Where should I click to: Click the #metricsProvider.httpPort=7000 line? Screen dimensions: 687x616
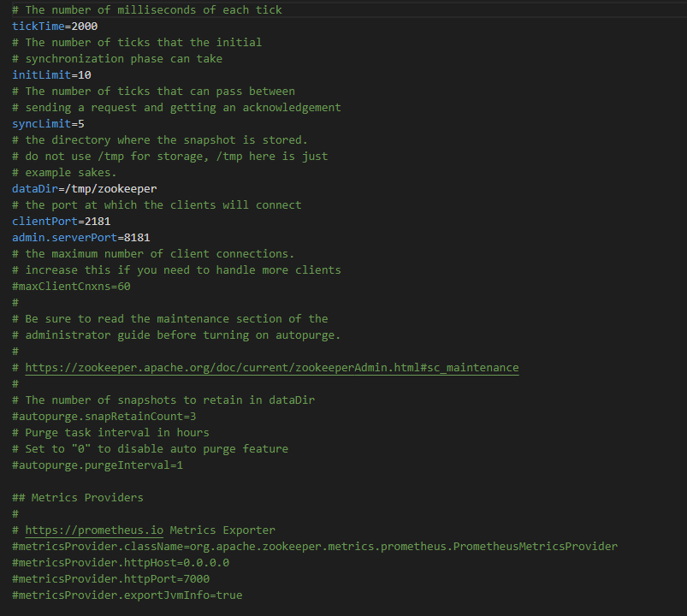[x=110, y=578]
